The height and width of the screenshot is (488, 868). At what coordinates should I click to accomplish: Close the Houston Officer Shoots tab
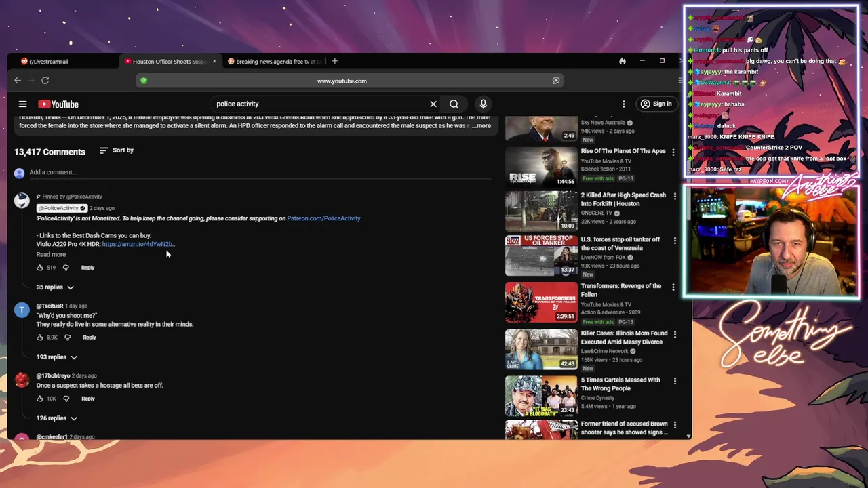[x=214, y=61]
